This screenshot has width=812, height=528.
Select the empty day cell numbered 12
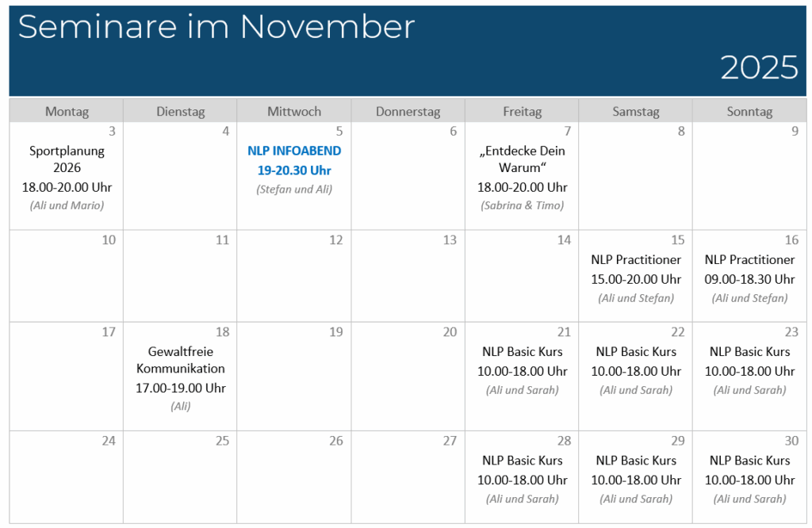[x=294, y=277]
